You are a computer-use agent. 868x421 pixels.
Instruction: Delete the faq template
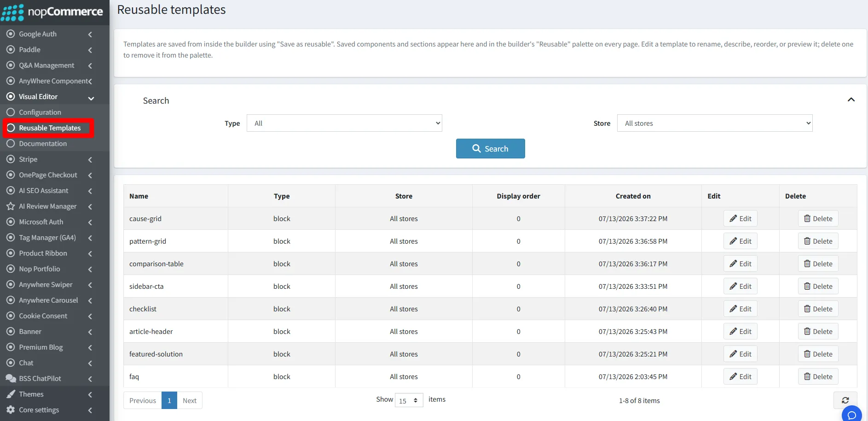[818, 376]
